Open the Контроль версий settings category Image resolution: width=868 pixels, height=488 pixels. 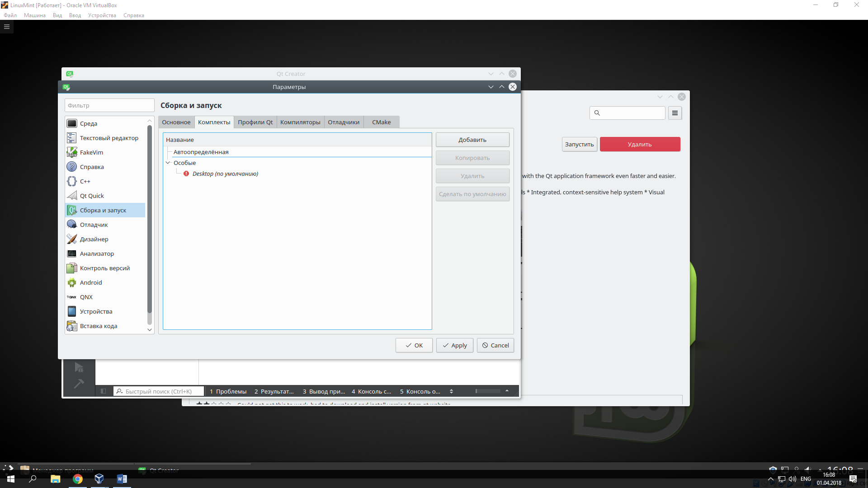pos(105,268)
